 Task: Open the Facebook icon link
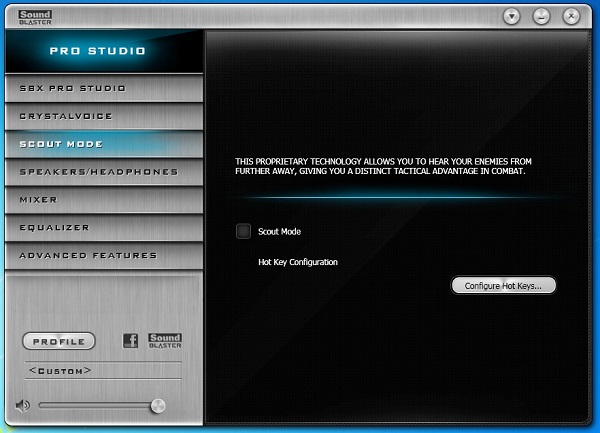(130, 340)
